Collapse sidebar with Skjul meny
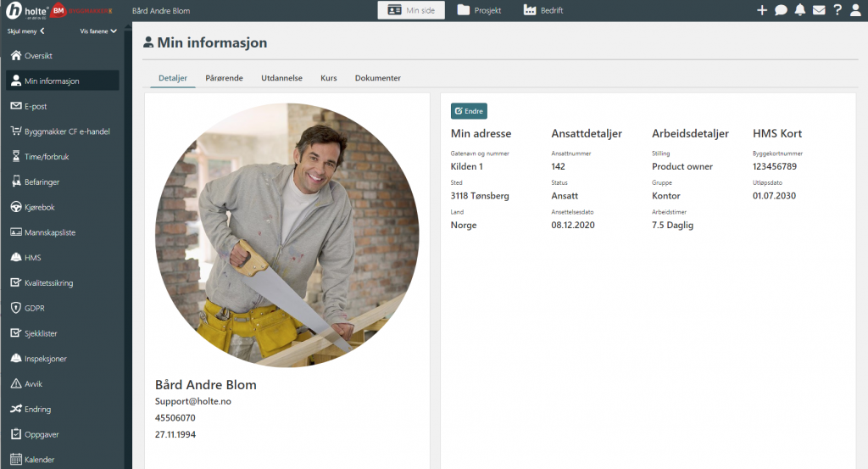This screenshot has width=868, height=469. click(25, 31)
